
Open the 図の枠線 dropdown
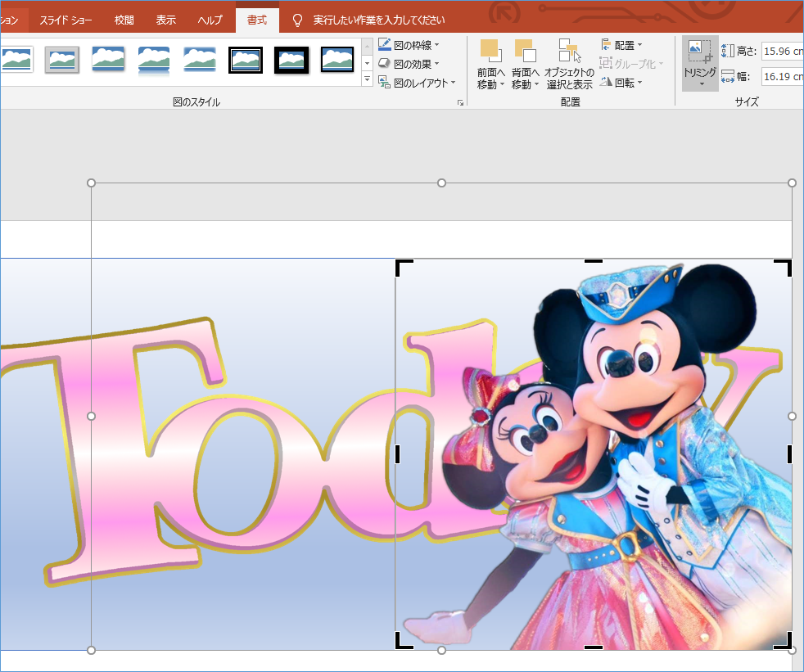point(409,45)
